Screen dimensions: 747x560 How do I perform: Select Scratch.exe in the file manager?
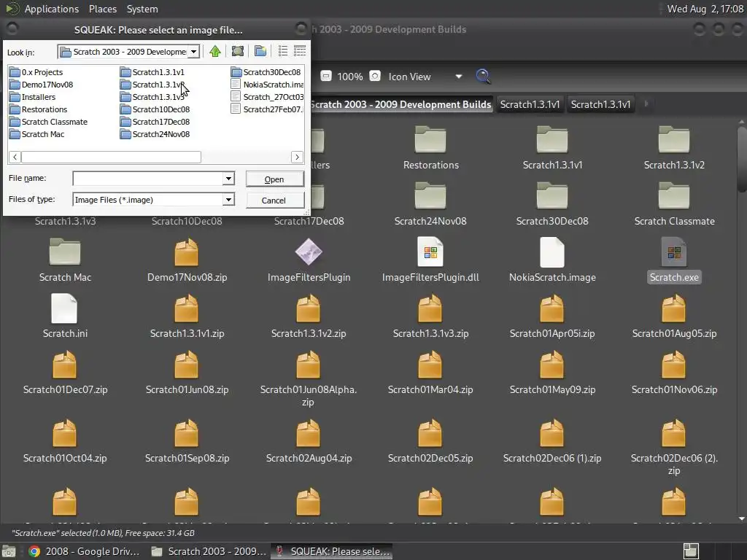coord(673,260)
